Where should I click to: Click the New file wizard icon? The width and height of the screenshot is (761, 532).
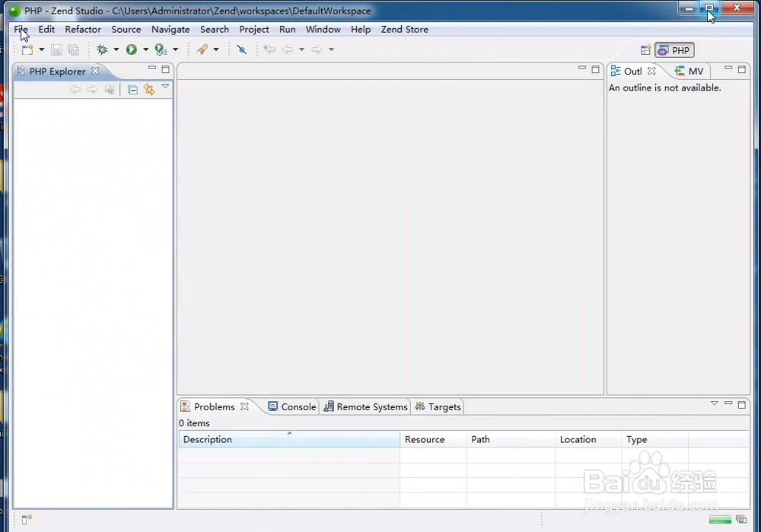pos(27,49)
